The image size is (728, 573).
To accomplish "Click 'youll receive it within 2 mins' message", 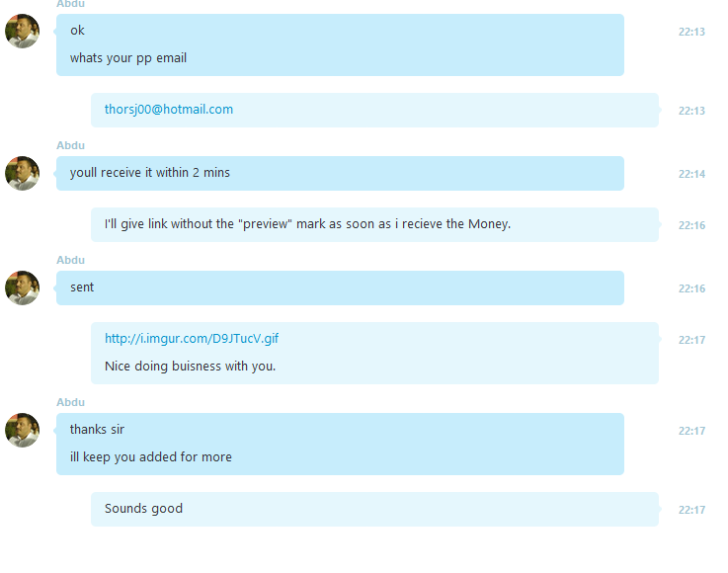I will (150, 173).
